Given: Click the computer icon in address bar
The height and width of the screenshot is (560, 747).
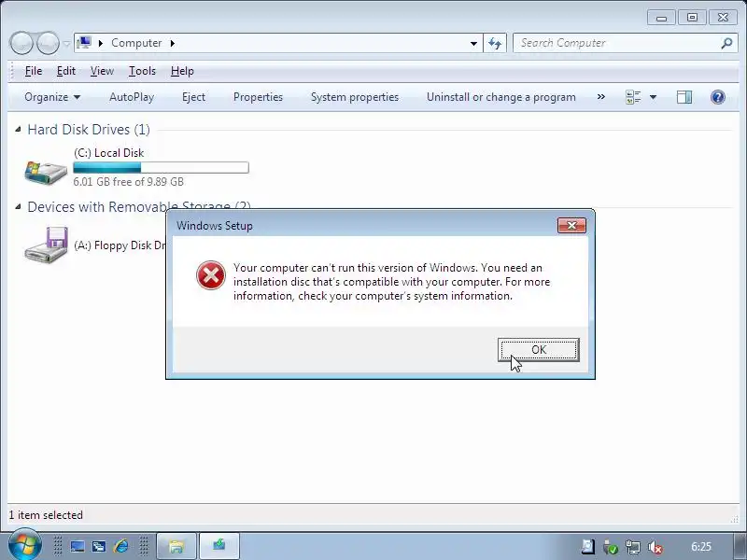Looking at the screenshot, I should point(84,43).
